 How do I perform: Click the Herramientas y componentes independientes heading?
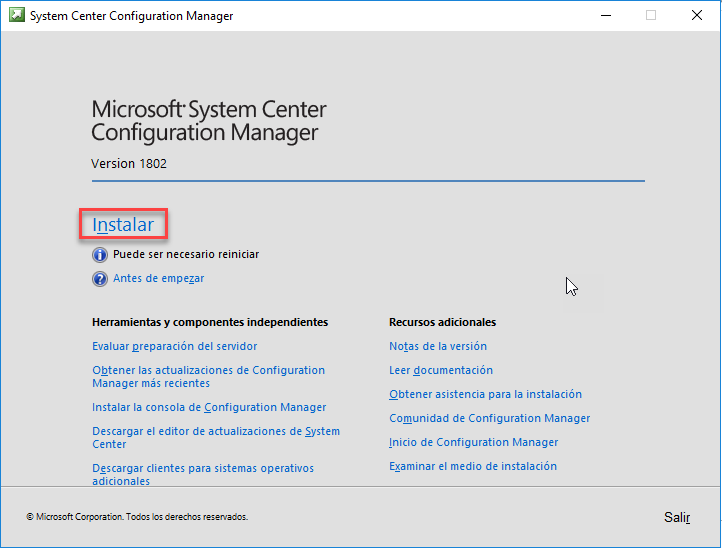[210, 322]
